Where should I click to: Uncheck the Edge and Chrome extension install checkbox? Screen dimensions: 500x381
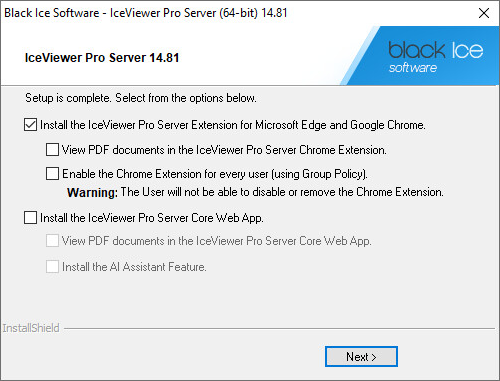30,125
